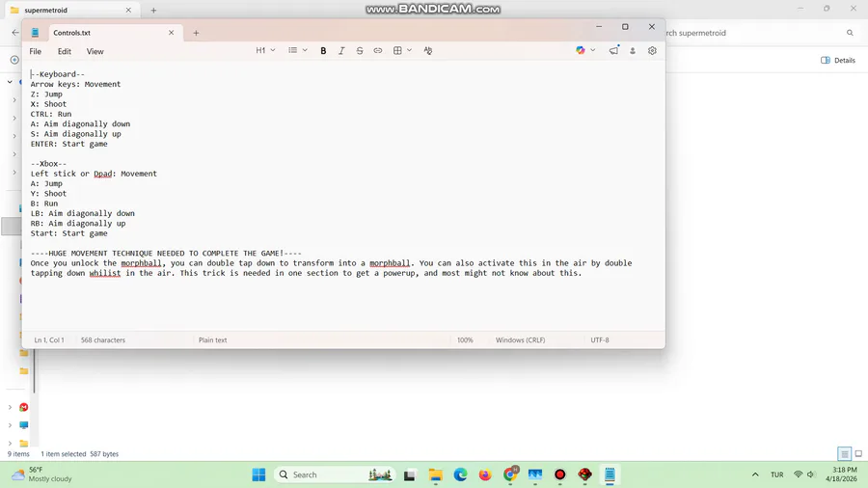Open Firefox from the taskbar

(485, 474)
